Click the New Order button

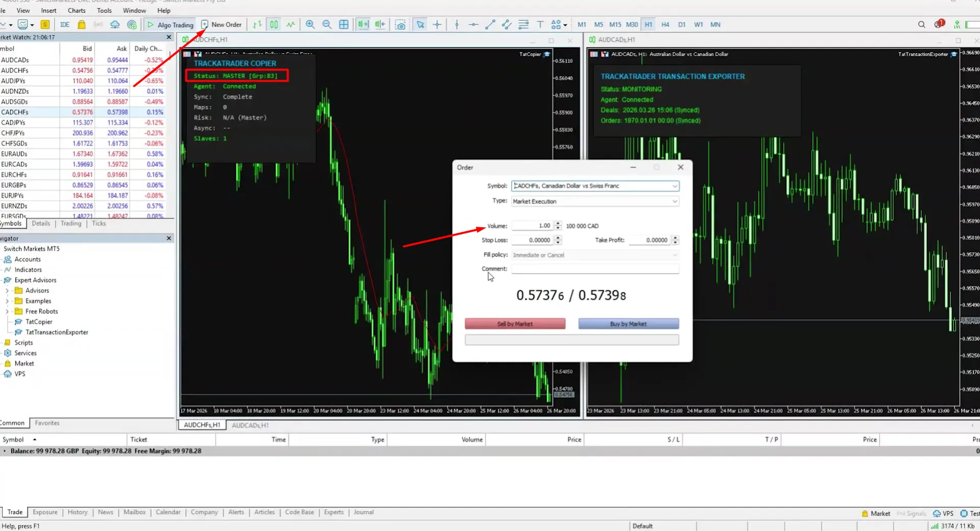coord(221,25)
